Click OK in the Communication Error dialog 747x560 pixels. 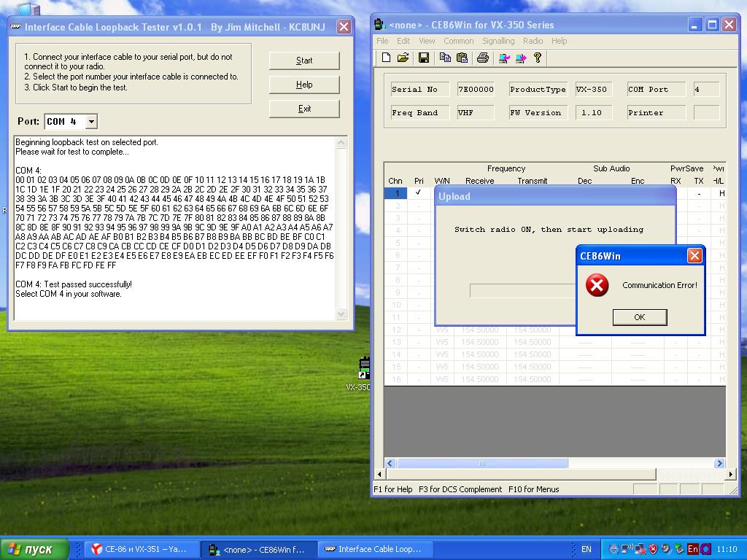click(639, 317)
